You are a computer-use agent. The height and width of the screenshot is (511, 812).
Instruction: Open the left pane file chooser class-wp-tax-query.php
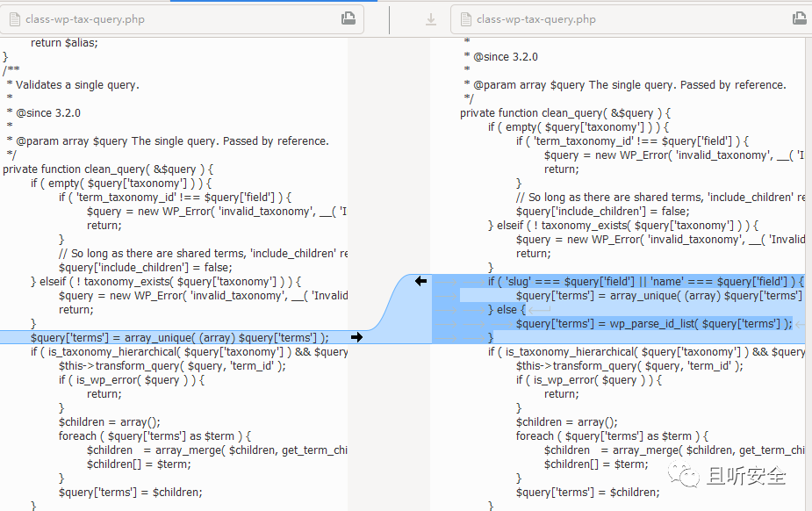pyautogui.click(x=182, y=19)
